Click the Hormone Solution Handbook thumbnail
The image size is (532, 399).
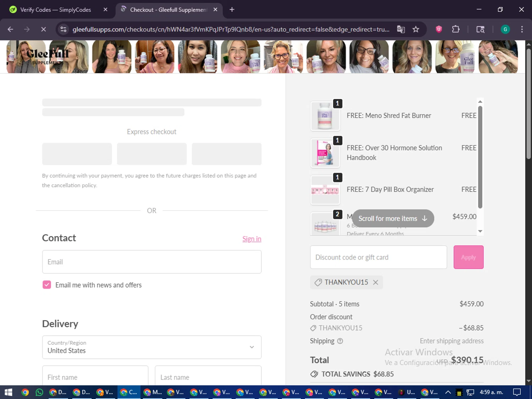[325, 153]
